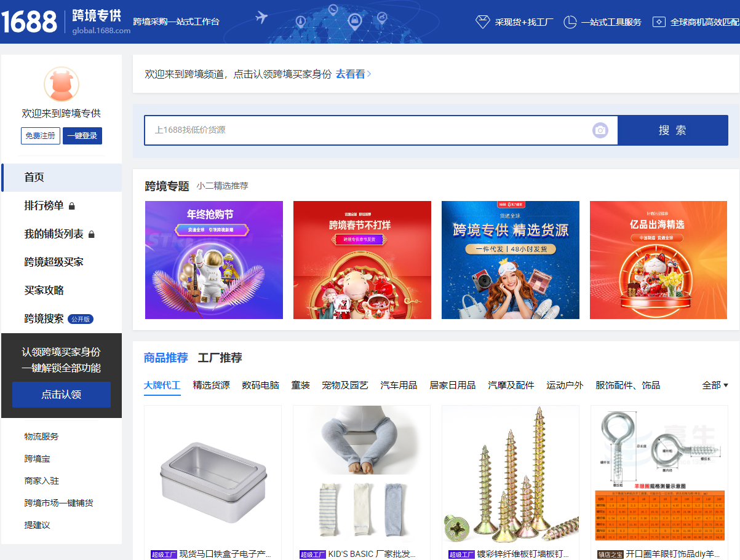Click the square icon beside 全球商机高效匹配
740x560 pixels.
[x=659, y=22]
